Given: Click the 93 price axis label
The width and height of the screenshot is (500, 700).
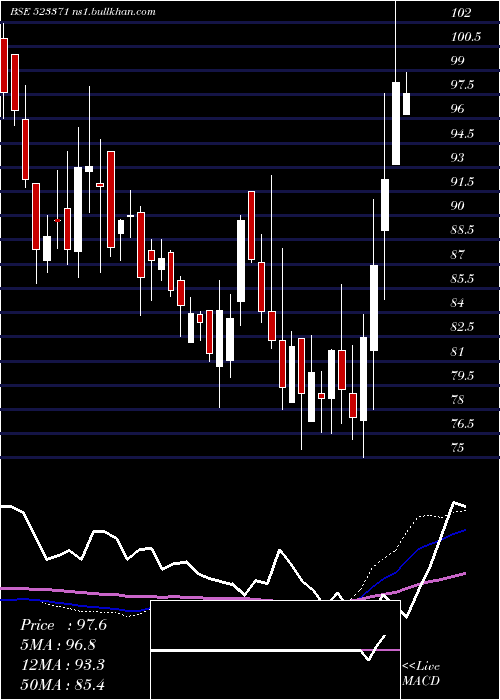Looking at the screenshot, I should click(458, 158).
